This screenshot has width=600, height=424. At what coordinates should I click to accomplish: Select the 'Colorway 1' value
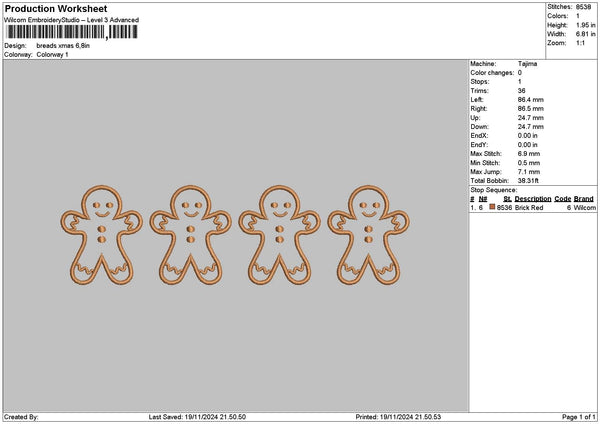52,55
